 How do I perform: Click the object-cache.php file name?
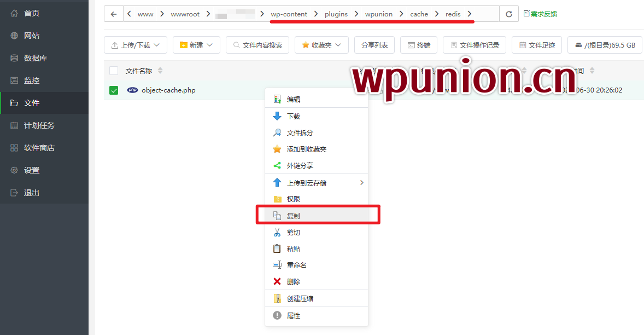tap(168, 90)
